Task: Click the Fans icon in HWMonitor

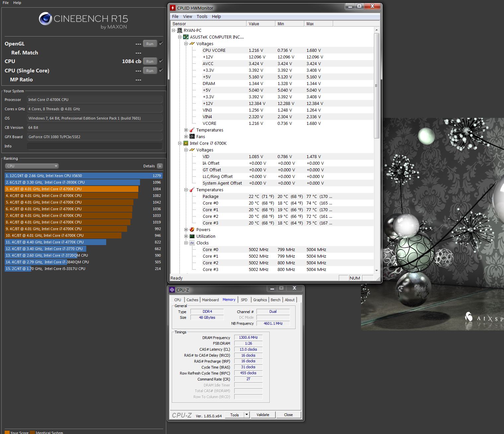Action: [192, 136]
